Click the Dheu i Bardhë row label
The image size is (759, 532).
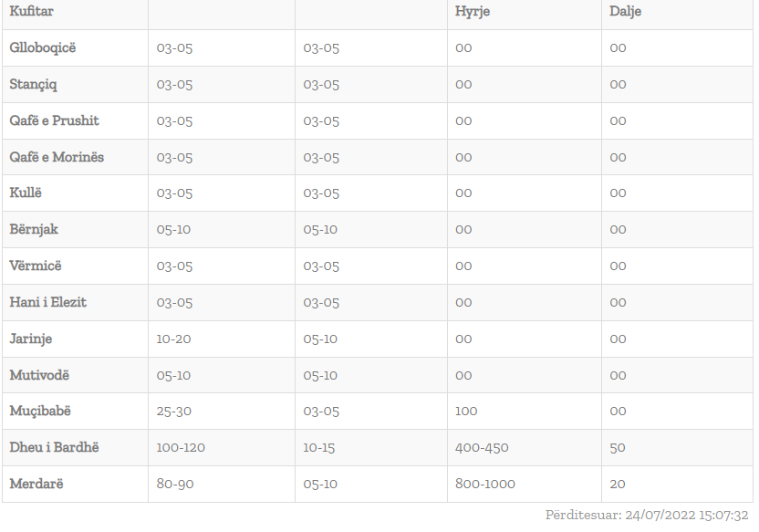[x=54, y=447]
